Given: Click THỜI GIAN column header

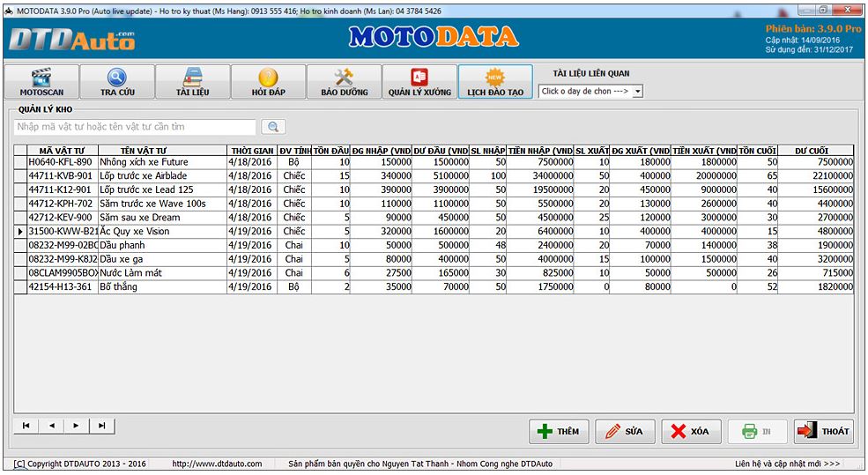Looking at the screenshot, I should 252,151.
